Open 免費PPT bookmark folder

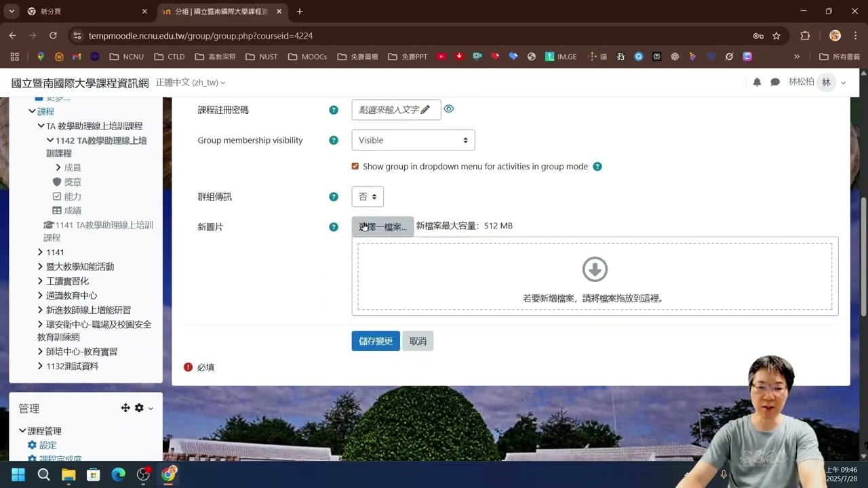(408, 57)
